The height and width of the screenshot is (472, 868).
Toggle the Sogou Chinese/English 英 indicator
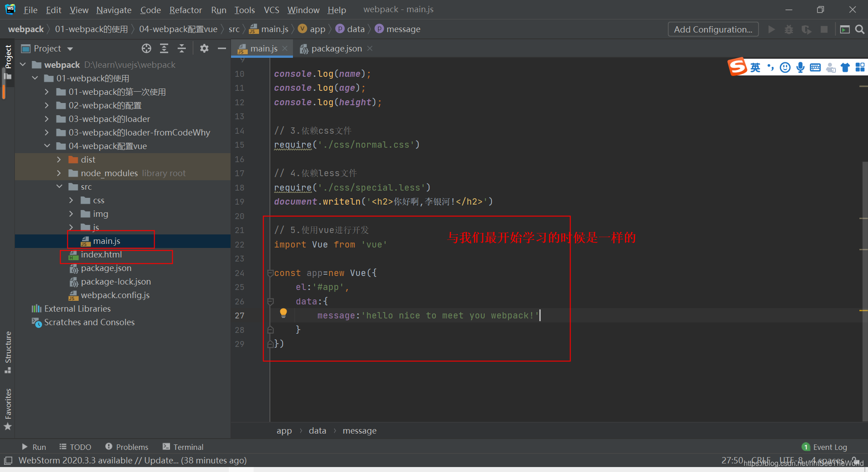pos(755,67)
